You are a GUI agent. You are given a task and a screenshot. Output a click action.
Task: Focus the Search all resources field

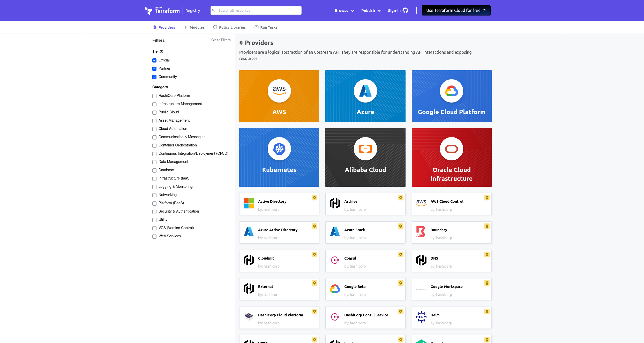point(256,10)
